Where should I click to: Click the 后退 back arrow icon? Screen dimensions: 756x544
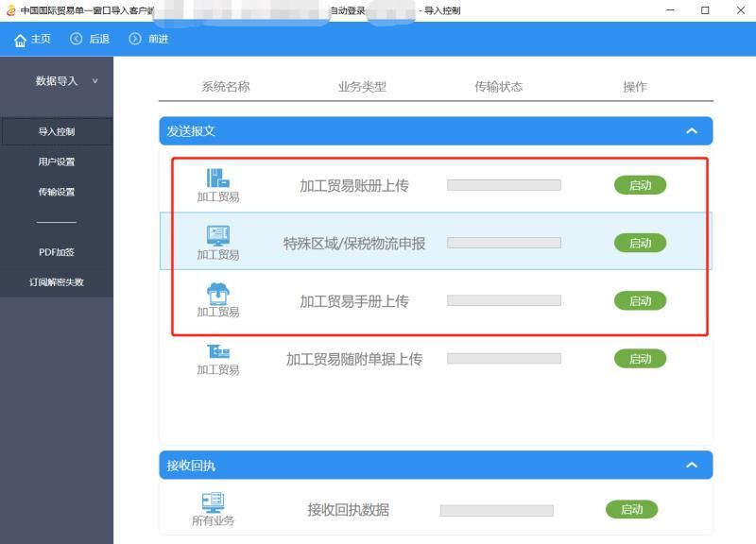click(x=77, y=39)
